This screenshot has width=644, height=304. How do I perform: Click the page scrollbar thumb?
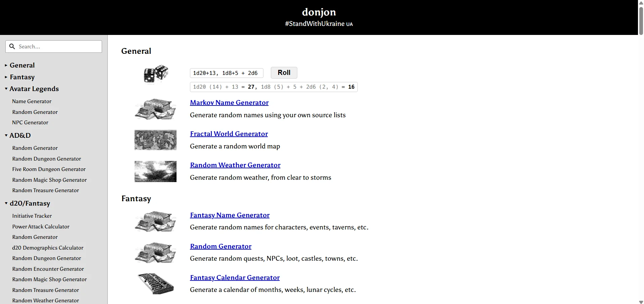click(x=641, y=20)
